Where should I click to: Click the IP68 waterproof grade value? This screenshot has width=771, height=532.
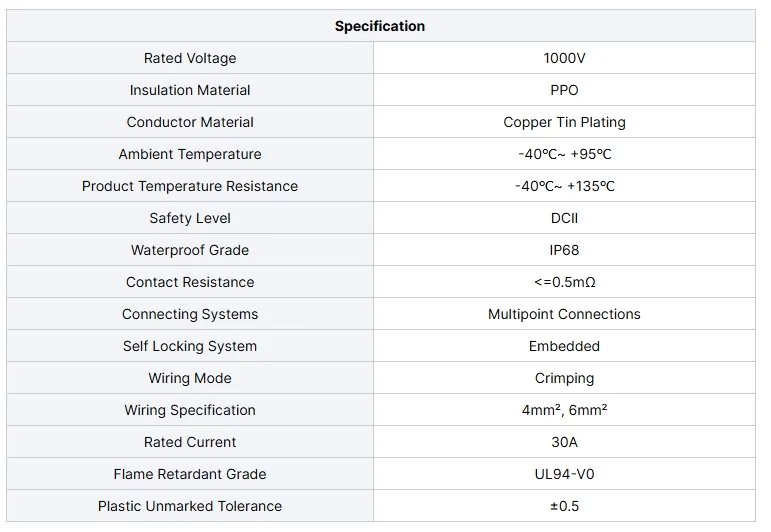coord(564,250)
